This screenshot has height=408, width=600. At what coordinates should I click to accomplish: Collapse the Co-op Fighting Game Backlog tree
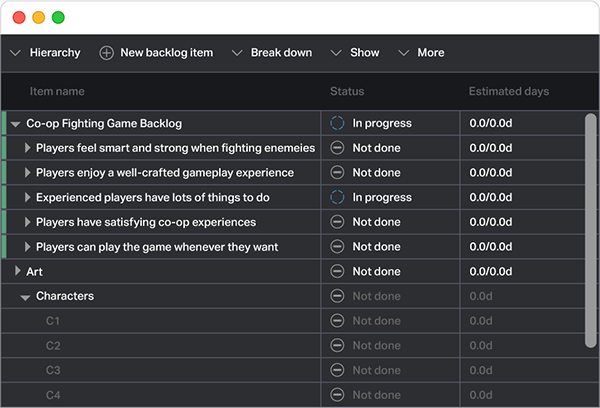coord(16,124)
